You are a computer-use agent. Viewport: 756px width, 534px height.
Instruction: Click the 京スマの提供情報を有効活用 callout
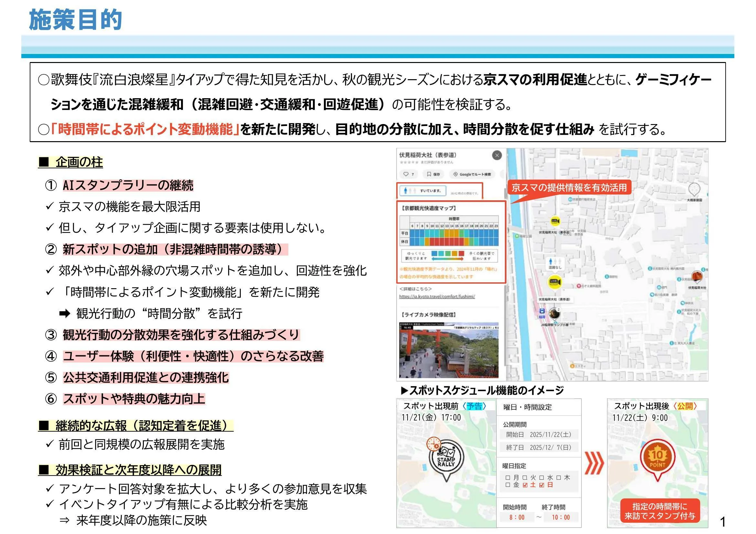(x=569, y=188)
